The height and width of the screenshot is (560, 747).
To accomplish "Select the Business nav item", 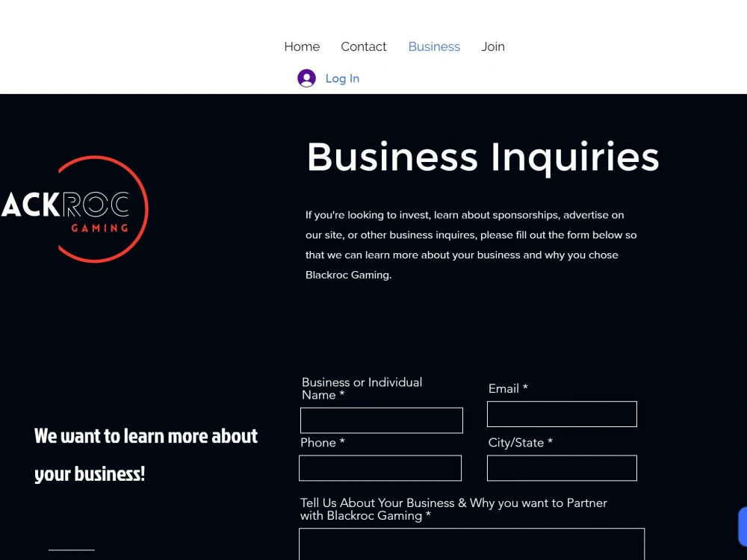I will coord(434,46).
